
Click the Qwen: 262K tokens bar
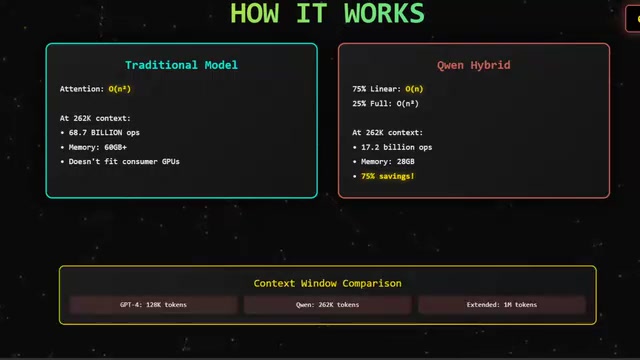(x=327, y=305)
